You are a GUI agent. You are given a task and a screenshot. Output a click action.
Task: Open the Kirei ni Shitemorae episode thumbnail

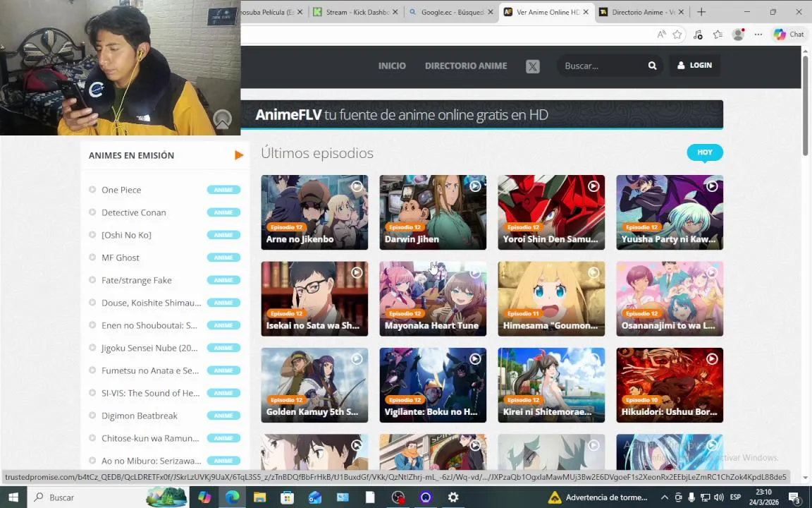pyautogui.click(x=551, y=385)
